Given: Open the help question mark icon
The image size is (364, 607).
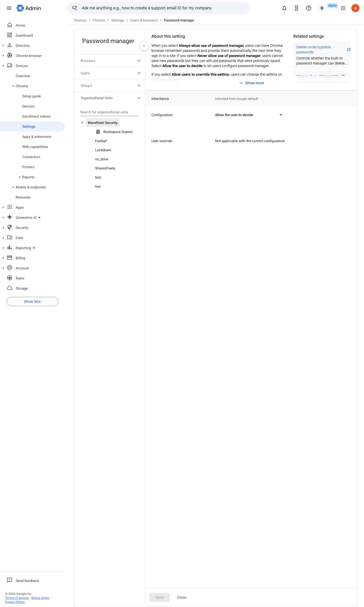Looking at the screenshot, I should [309, 8].
